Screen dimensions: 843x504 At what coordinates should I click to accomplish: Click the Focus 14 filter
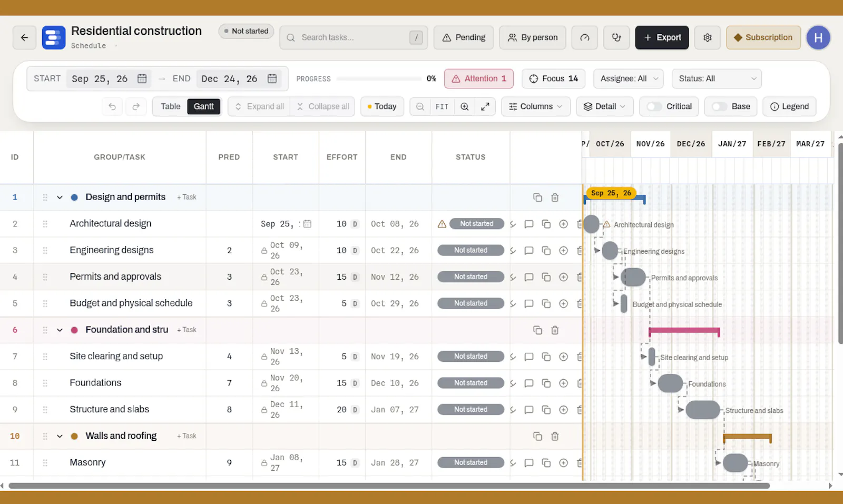[554, 78]
